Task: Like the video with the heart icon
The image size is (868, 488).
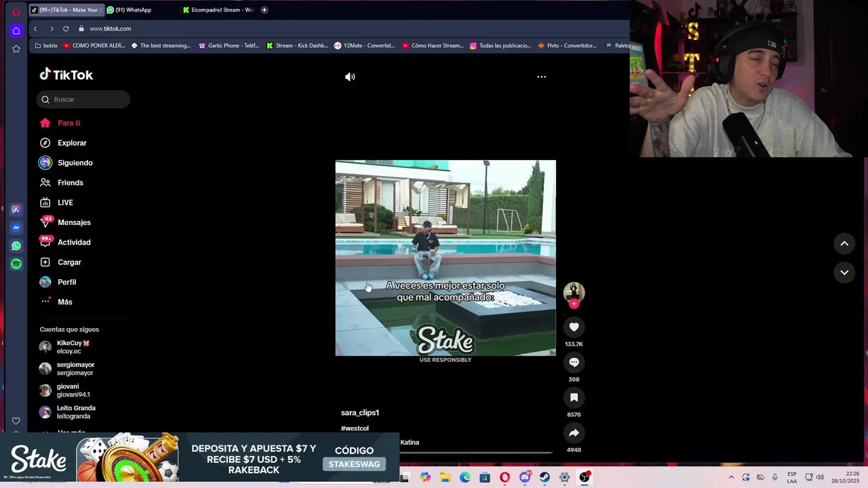Action: coord(574,327)
